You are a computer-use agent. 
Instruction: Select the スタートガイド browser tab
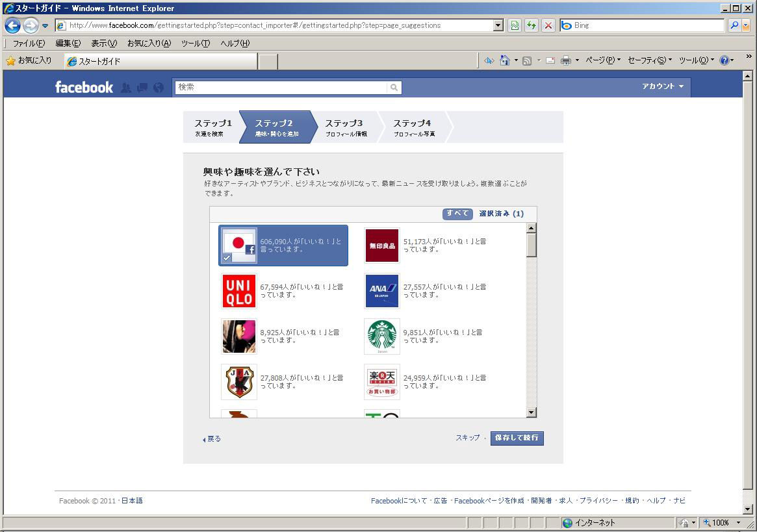click(x=160, y=61)
